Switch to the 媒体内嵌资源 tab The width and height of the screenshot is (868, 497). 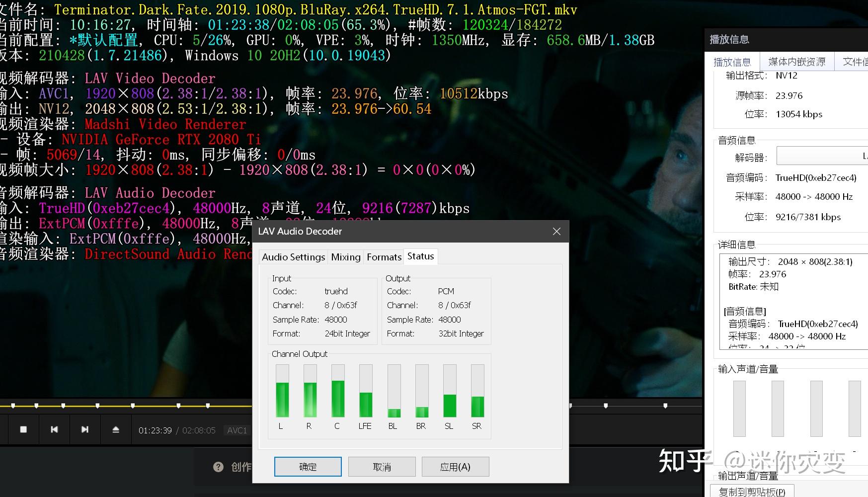796,61
